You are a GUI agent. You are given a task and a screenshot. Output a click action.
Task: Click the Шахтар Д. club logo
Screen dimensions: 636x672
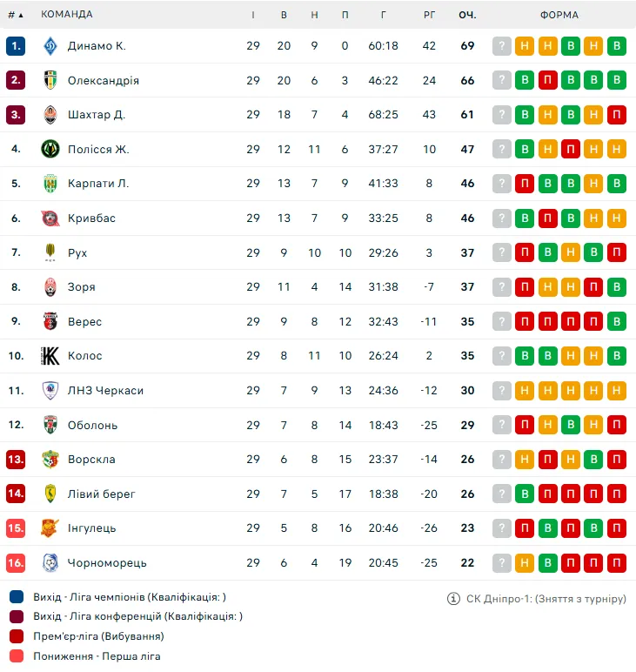point(50,115)
